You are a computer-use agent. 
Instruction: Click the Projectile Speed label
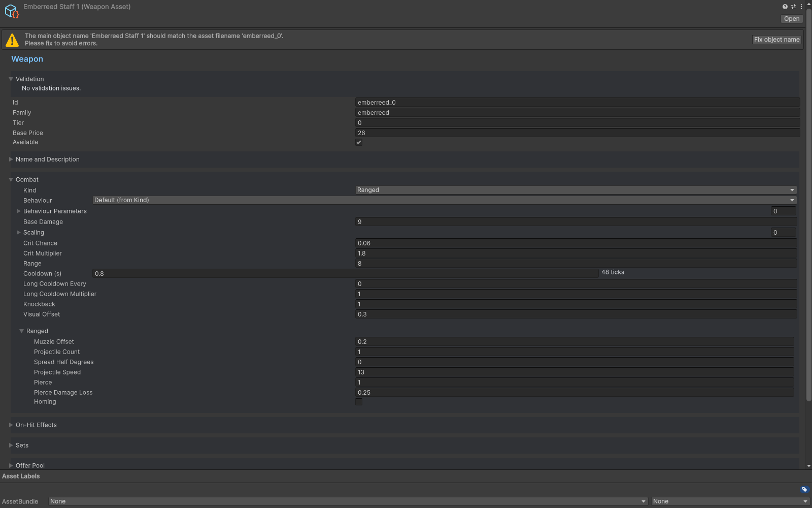(x=57, y=372)
